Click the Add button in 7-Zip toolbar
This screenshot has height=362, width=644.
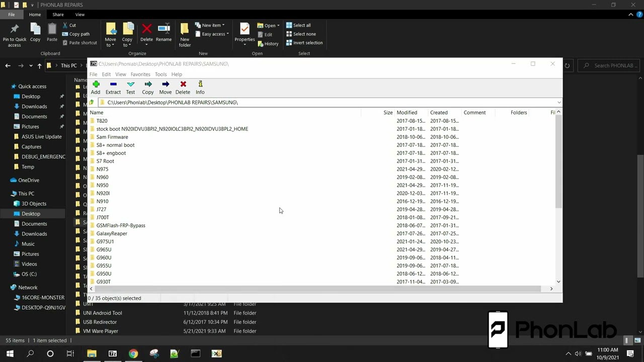96,87
